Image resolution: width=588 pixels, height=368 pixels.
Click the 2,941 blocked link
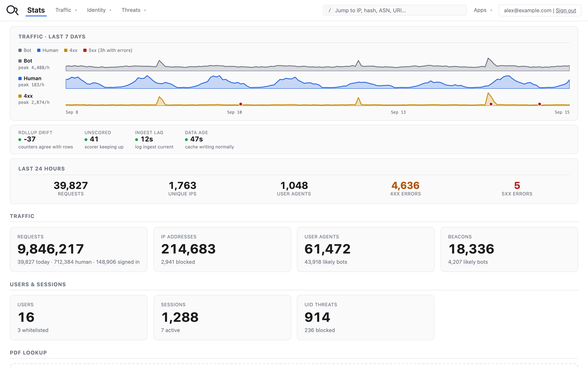pos(178,262)
